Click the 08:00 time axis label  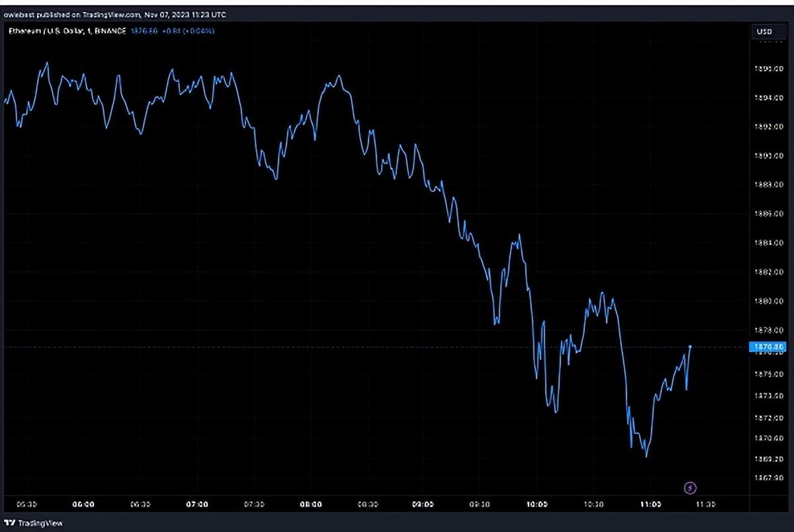(x=311, y=504)
